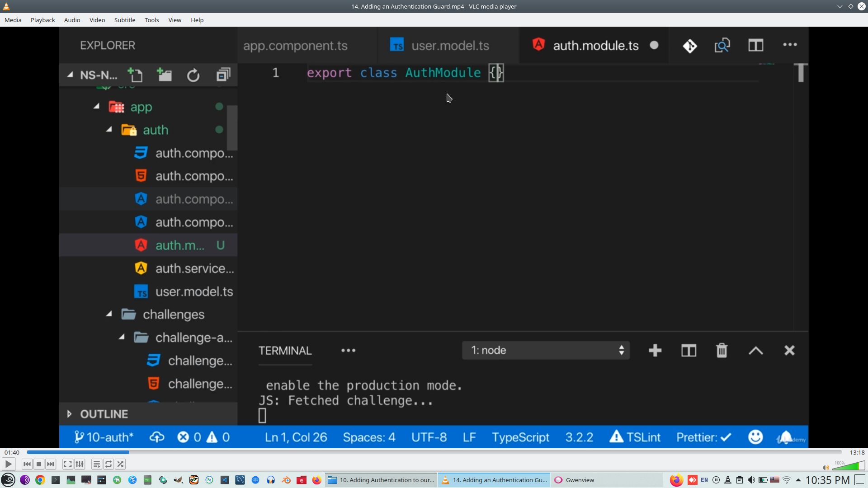Switch to Gwenview in the taskbar
Screen dimensions: 868x488
[580, 480]
